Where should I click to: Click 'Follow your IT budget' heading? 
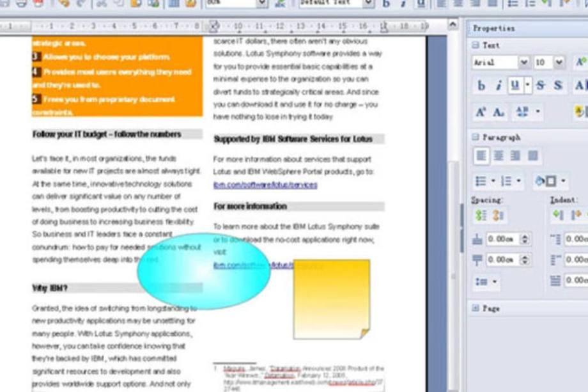coord(107,134)
